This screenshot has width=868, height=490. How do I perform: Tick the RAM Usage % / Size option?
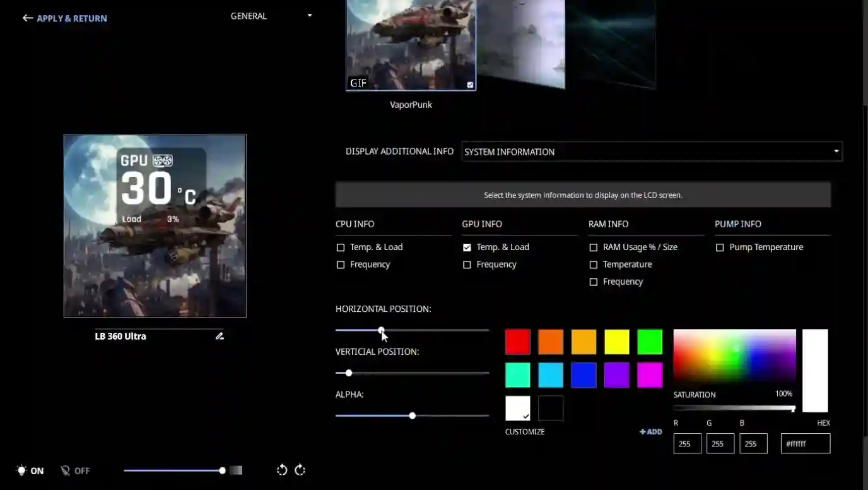point(593,248)
